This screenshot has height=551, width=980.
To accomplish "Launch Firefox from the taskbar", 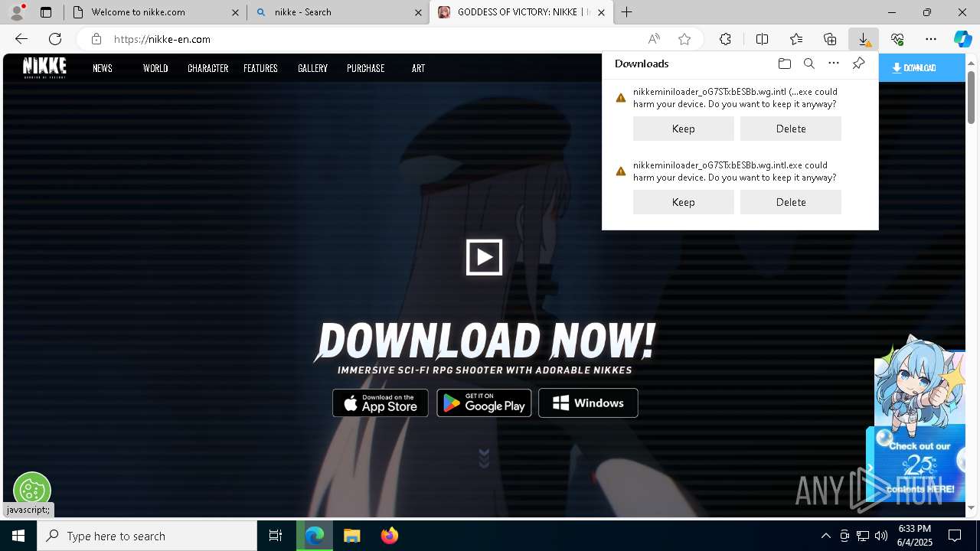I will [390, 536].
